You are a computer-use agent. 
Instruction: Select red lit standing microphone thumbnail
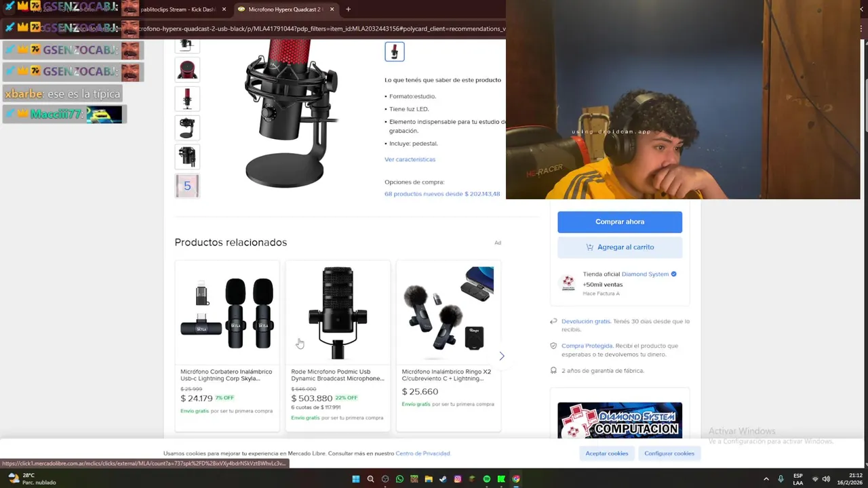tap(187, 98)
